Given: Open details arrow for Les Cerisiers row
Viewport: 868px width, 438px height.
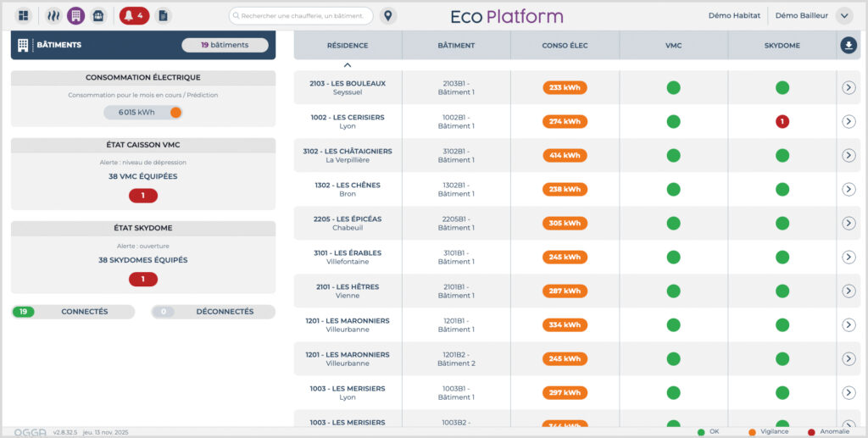Looking at the screenshot, I should pos(849,121).
